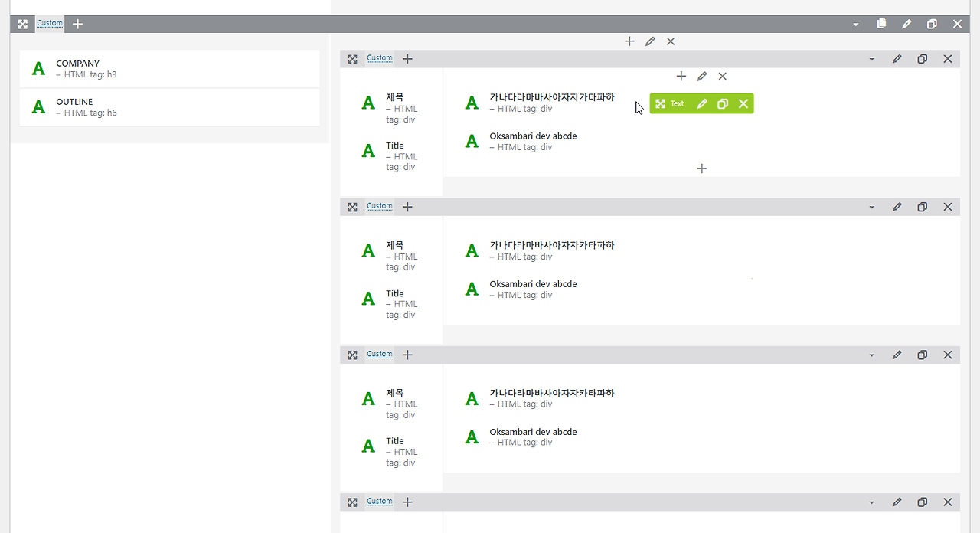
Task: Select 가나다라마바사아자차카타파하 in third inner row
Action: pyautogui.click(x=540, y=398)
